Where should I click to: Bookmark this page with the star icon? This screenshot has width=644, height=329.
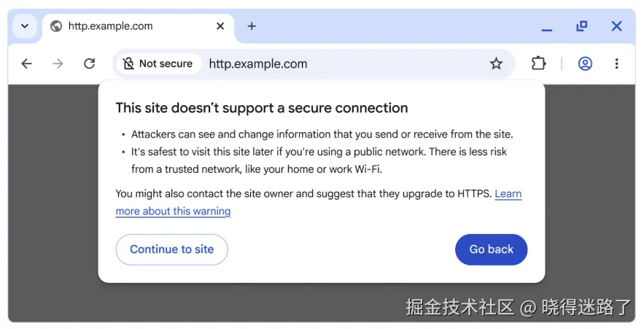(496, 63)
